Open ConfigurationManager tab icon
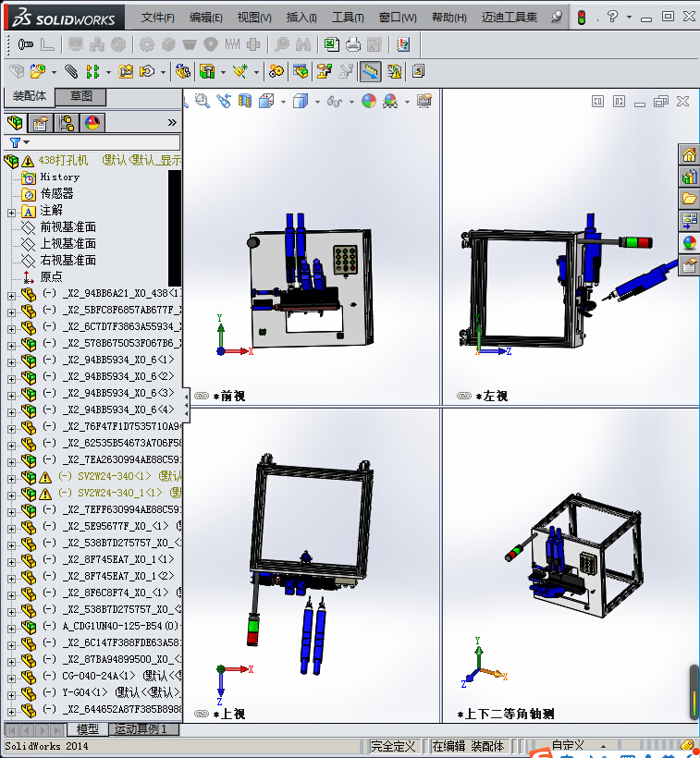Screen dimensions: 700x758 point(67,123)
